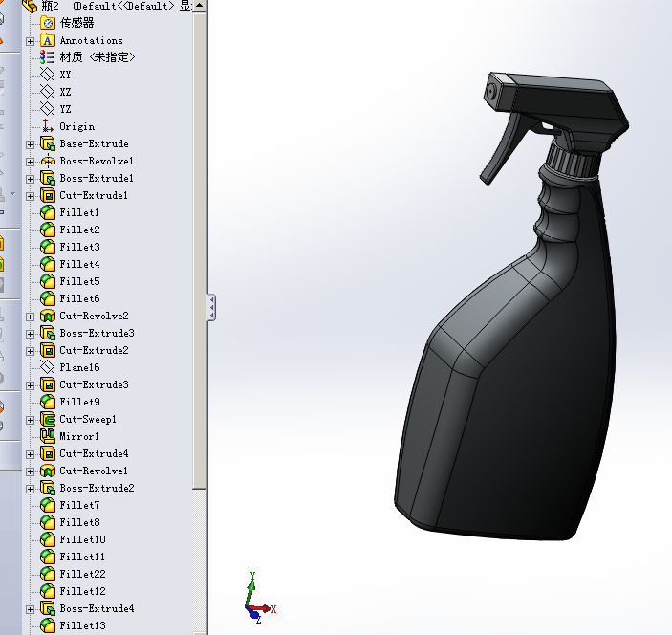672x635 pixels.
Task: Click the Fillet9 feature icon
Action: [48, 402]
